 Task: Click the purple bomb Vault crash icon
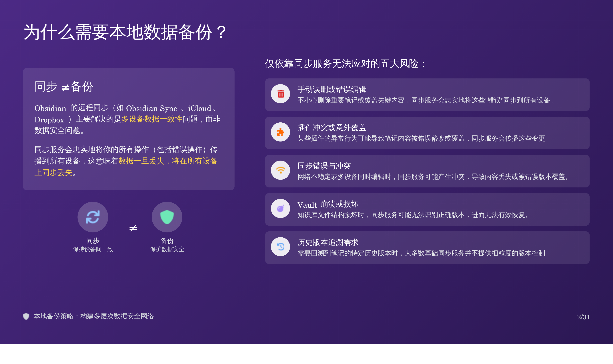(x=280, y=209)
